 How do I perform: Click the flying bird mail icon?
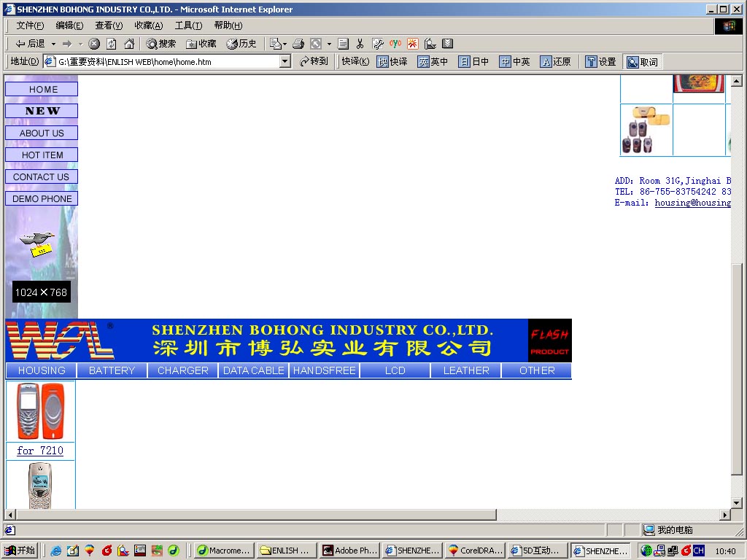(39, 244)
